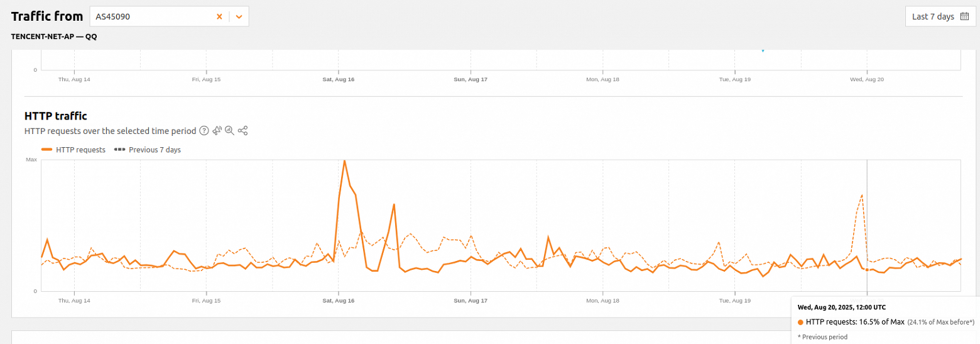Expand the AS45090 dropdown chevron
980x344 pixels.
239,17
